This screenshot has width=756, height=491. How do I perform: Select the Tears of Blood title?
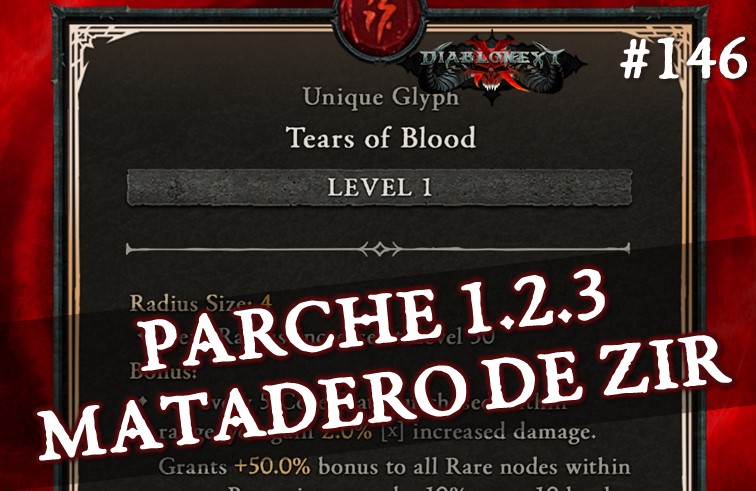pyautogui.click(x=381, y=138)
